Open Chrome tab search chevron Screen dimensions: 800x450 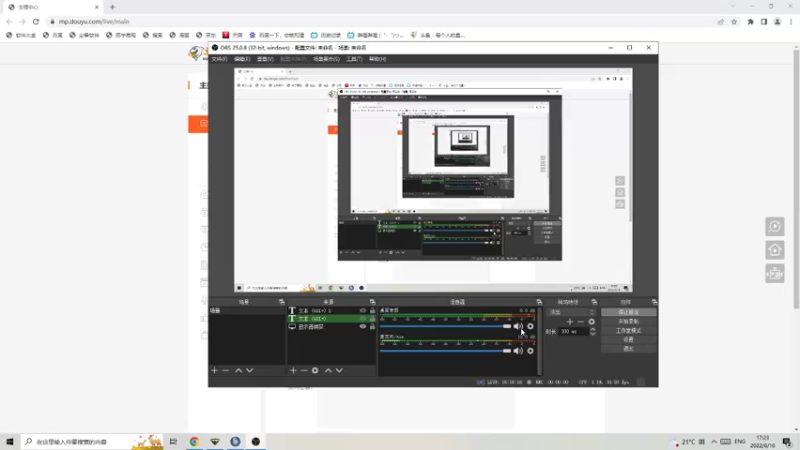(733, 7)
